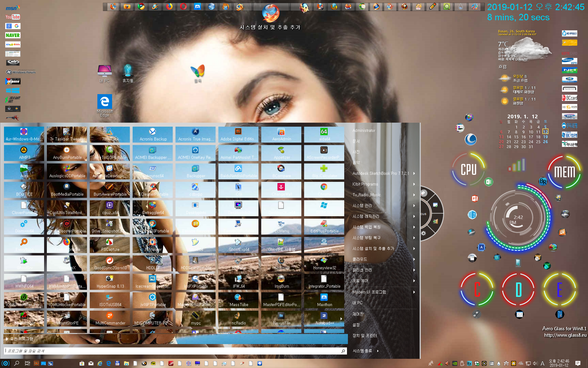The width and height of the screenshot is (588, 368).
Task: Click the CPU meter gadget
Action: [469, 169]
